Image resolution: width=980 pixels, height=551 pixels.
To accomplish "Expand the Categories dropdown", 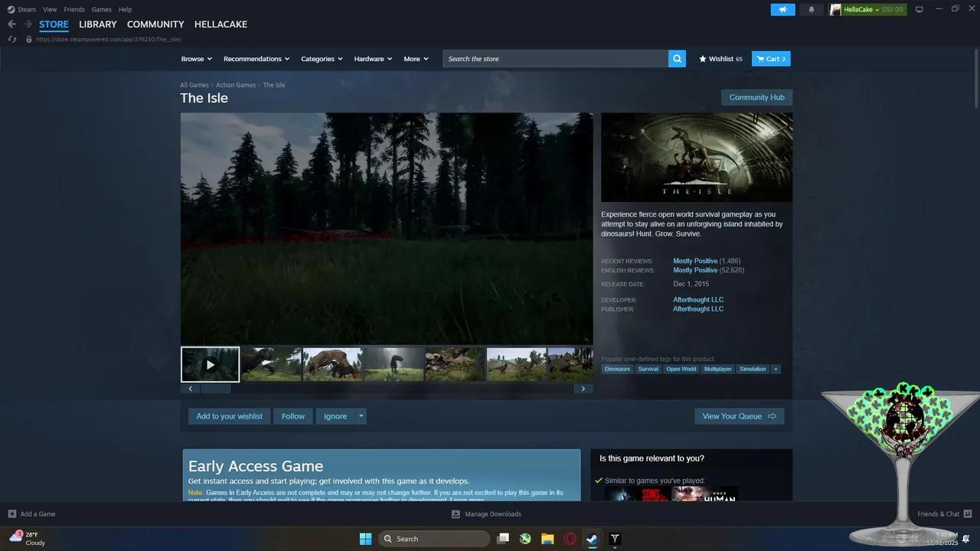I will click(322, 59).
